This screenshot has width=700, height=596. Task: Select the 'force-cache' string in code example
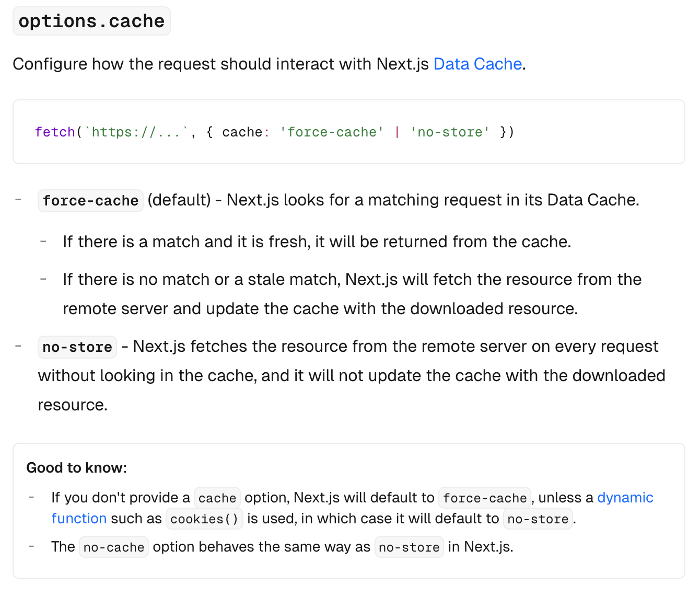coord(332,132)
